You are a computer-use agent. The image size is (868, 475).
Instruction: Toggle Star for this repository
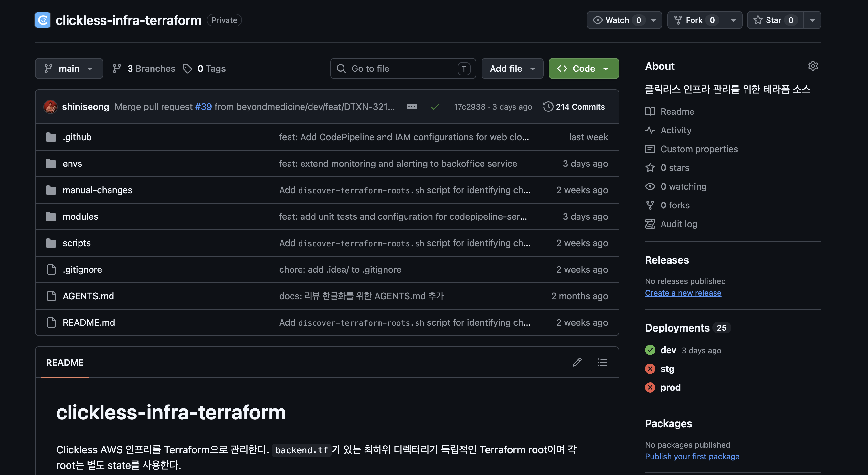775,20
